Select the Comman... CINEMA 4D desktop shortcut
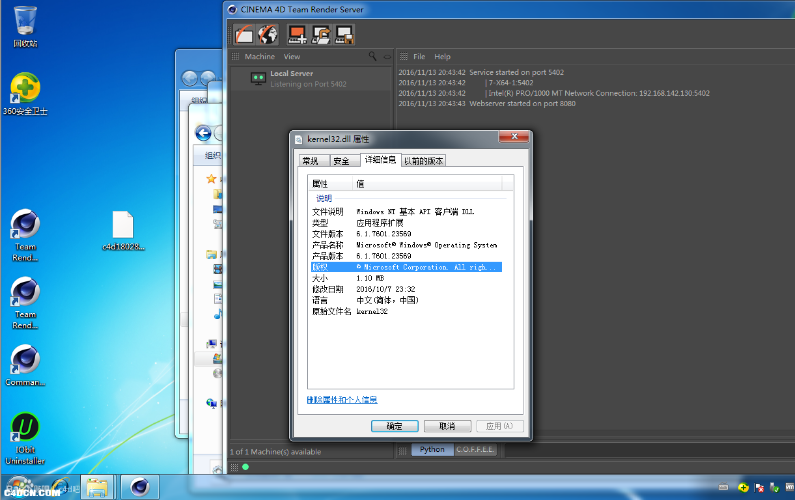This screenshot has height=500, width=795. pos(25,365)
